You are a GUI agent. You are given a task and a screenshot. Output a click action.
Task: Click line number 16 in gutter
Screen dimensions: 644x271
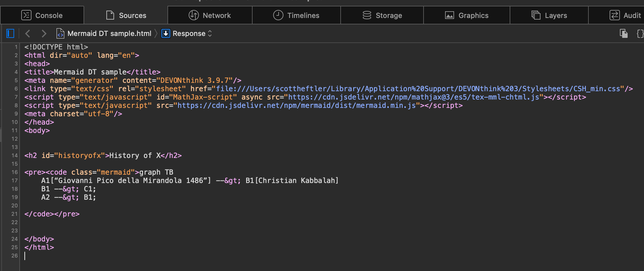(x=14, y=172)
